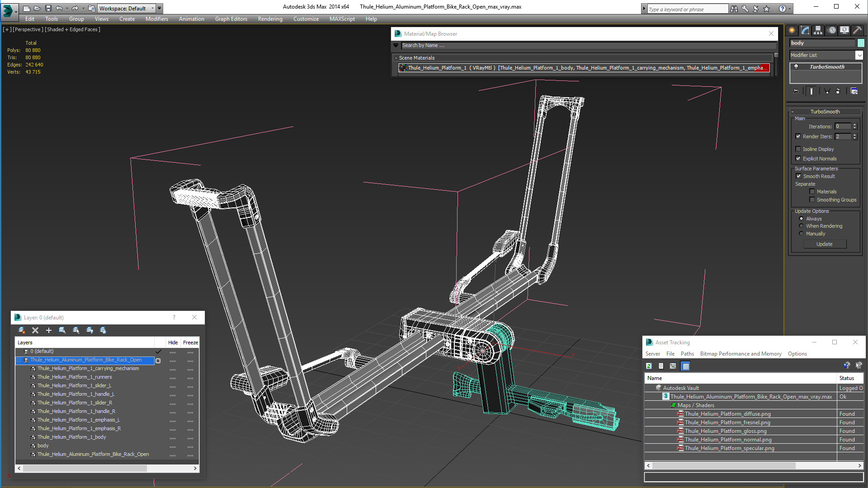Enable Separate by Smoothing Groups checkbox
This screenshot has height=488, width=868.
[812, 200]
